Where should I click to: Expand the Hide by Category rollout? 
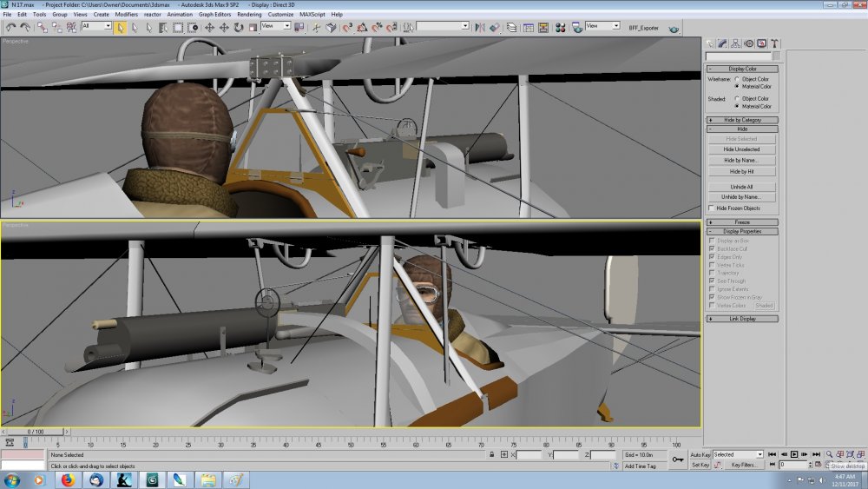[x=742, y=120]
